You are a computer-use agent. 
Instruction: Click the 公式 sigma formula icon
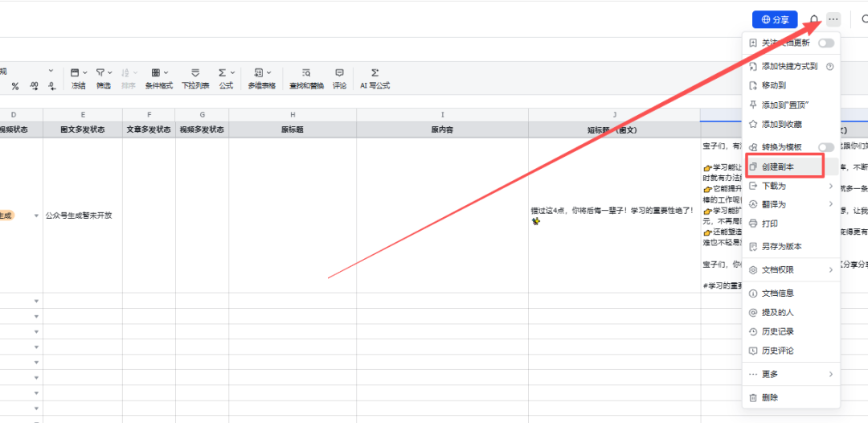222,72
